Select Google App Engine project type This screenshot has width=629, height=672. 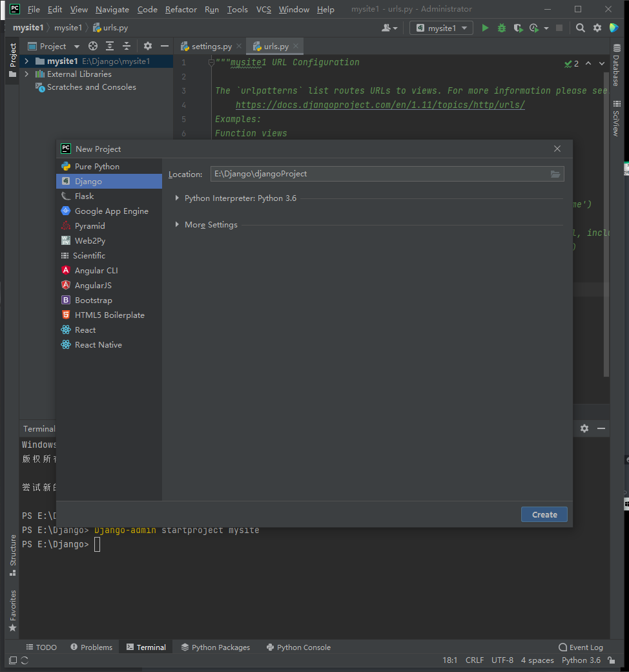click(x=109, y=211)
